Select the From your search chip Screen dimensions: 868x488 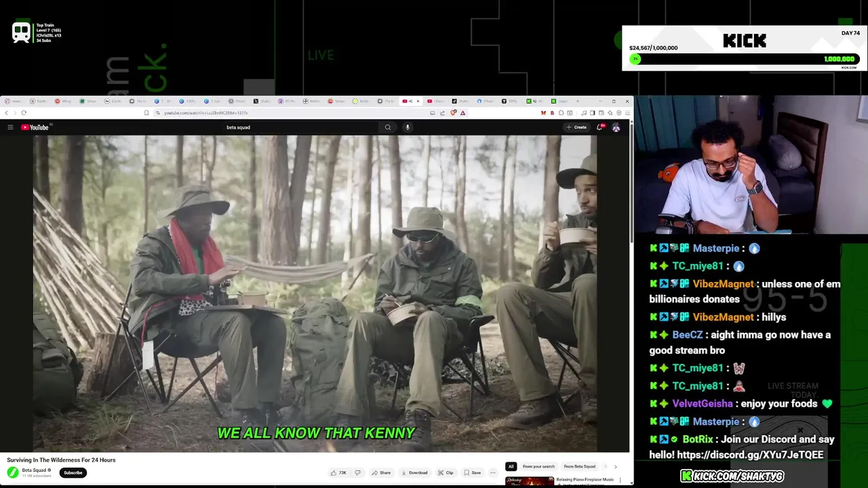click(x=538, y=466)
